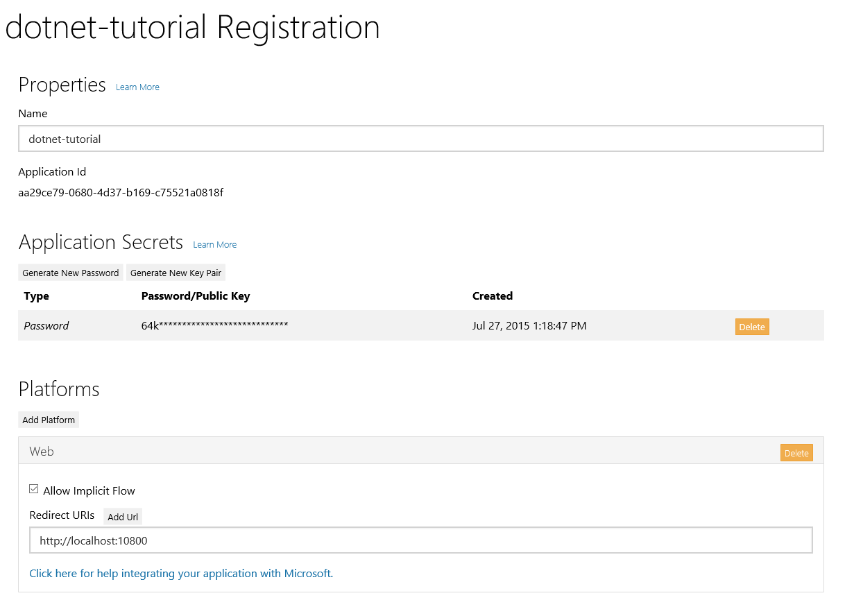Delete the Password application secret row

point(752,327)
